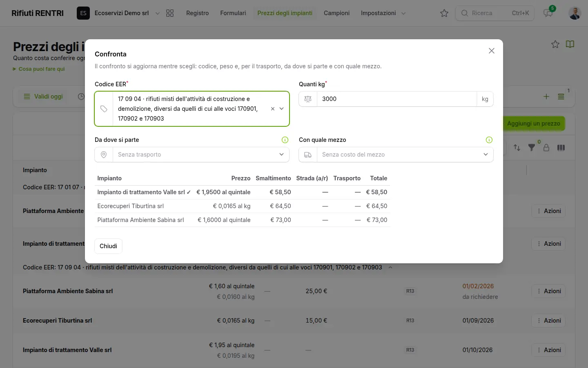Show info for Da dove si parte
This screenshot has width=588, height=368.
pyautogui.click(x=285, y=140)
